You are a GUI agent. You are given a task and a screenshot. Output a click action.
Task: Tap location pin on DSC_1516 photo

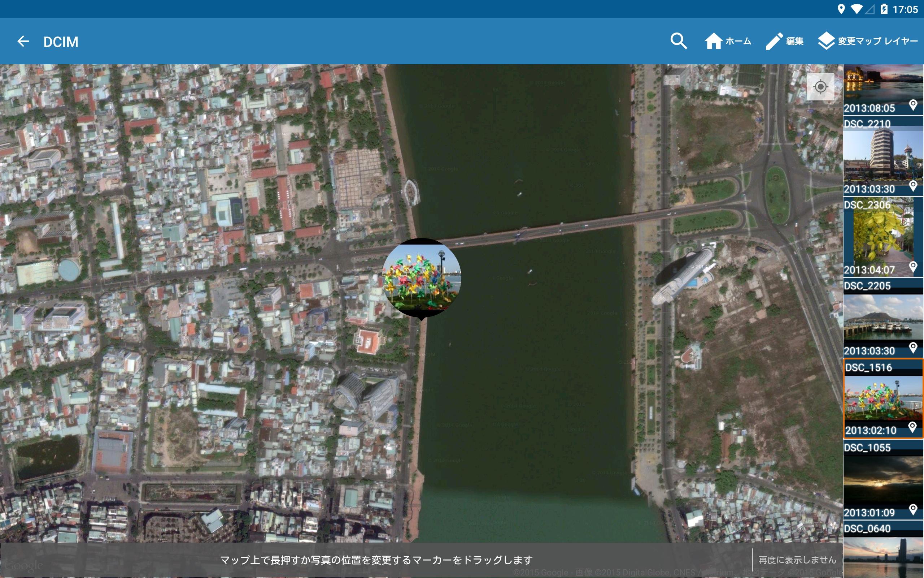pos(912,427)
